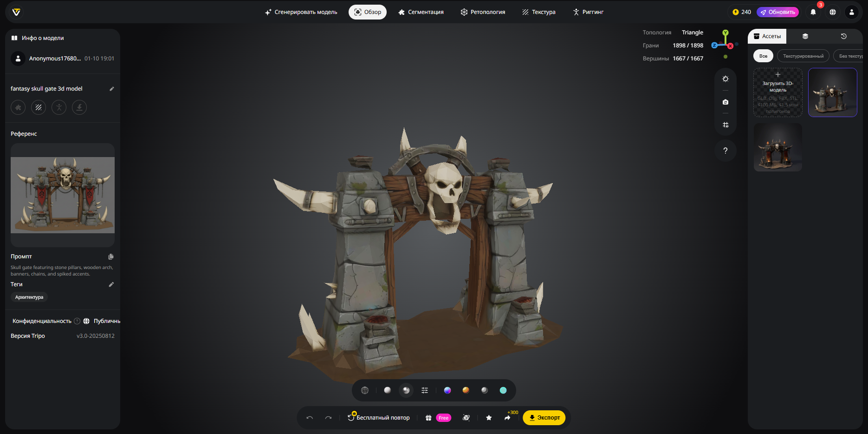Click the Triangle topology value
This screenshot has height=434, width=868.
pos(693,33)
